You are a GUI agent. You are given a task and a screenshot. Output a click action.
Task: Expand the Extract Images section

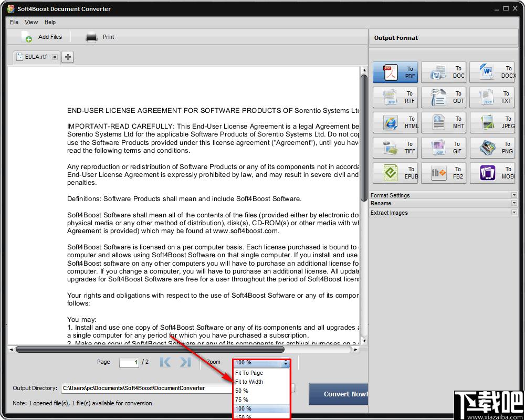pos(443,213)
